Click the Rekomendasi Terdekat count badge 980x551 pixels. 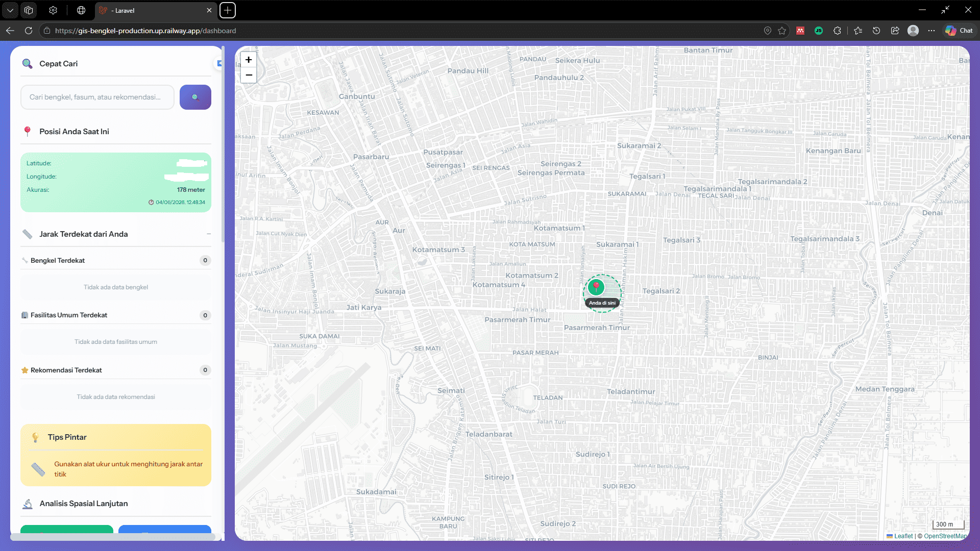point(205,370)
